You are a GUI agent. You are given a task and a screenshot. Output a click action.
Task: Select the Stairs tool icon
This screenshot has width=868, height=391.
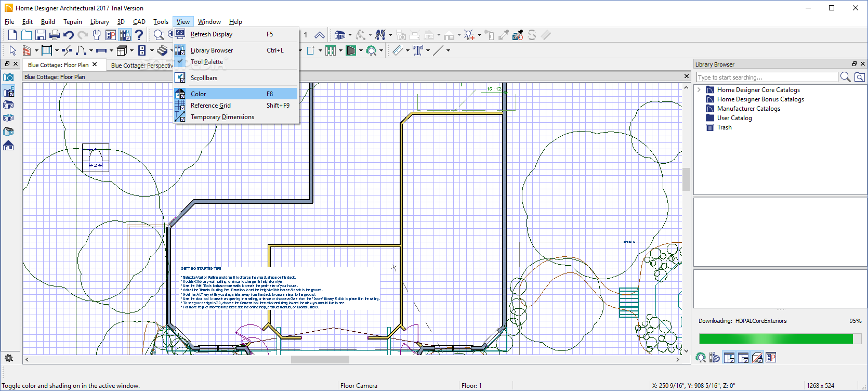pos(162,50)
